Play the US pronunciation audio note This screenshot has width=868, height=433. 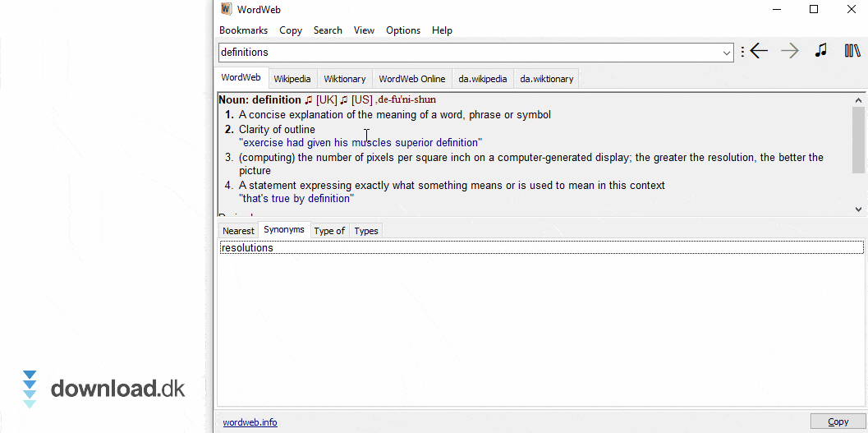click(x=344, y=100)
